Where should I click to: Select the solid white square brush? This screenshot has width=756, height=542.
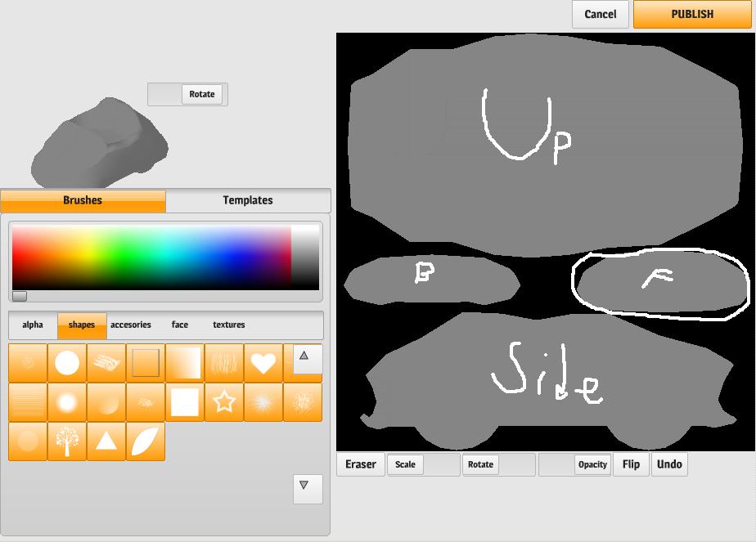[x=185, y=402]
